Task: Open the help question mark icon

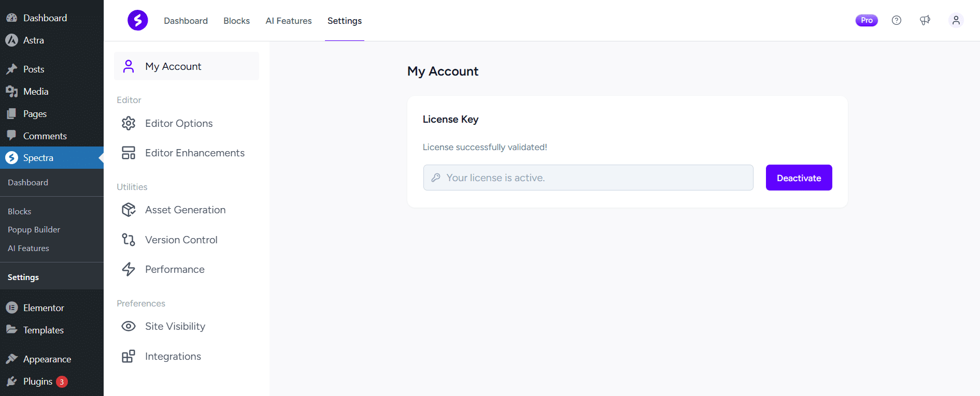Action: click(897, 20)
